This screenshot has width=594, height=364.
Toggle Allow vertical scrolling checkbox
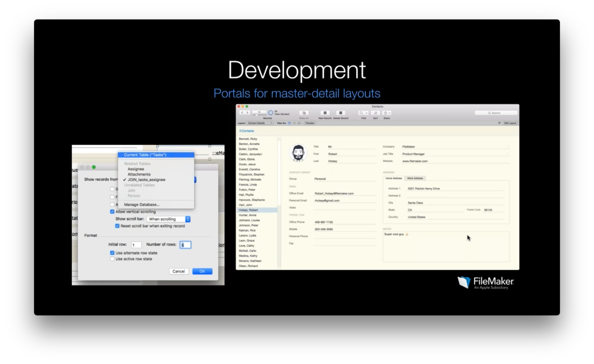point(112,212)
